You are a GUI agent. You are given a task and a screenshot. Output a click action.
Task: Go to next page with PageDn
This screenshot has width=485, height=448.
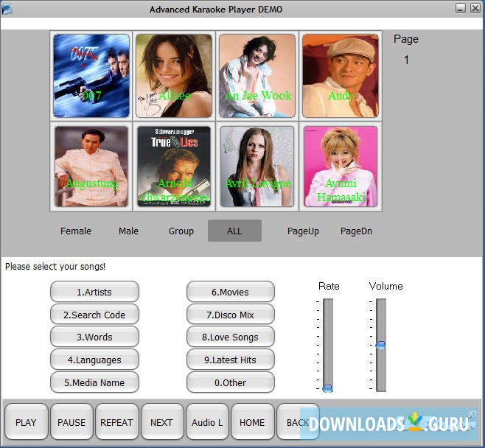point(356,231)
